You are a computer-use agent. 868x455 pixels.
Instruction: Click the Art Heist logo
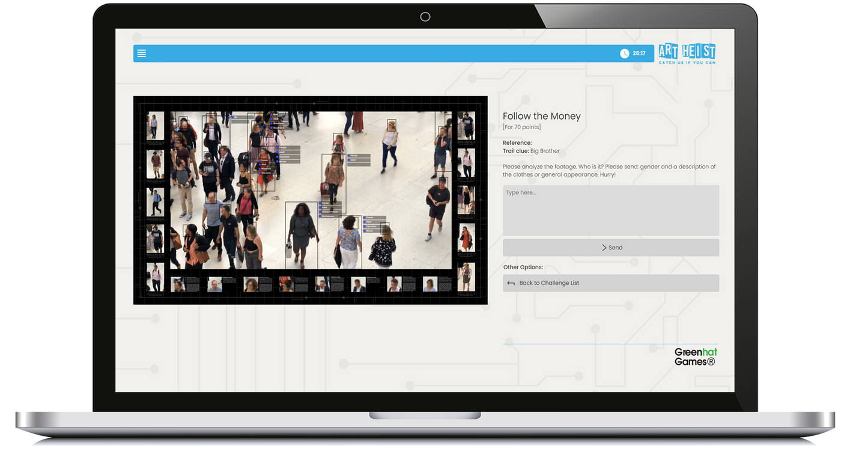click(x=687, y=53)
